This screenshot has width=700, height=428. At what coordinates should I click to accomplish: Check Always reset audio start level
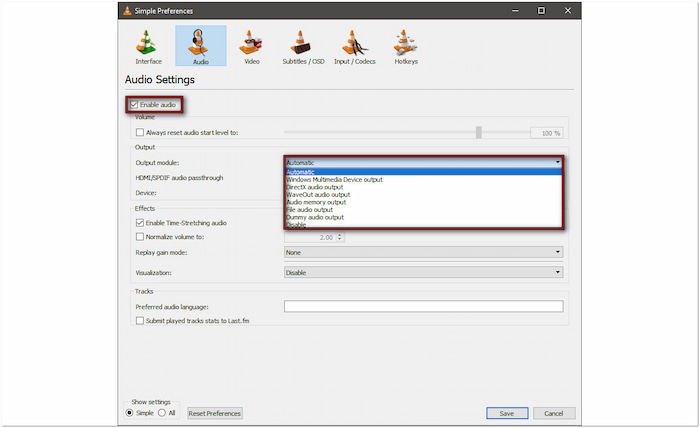(x=140, y=133)
